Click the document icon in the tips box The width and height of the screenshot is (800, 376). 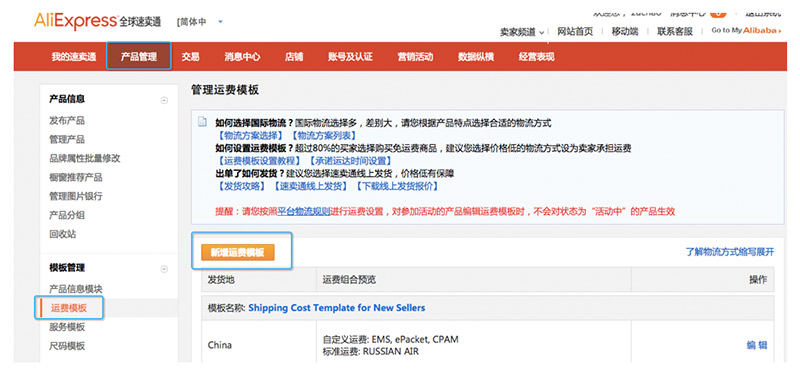pyautogui.click(x=203, y=123)
